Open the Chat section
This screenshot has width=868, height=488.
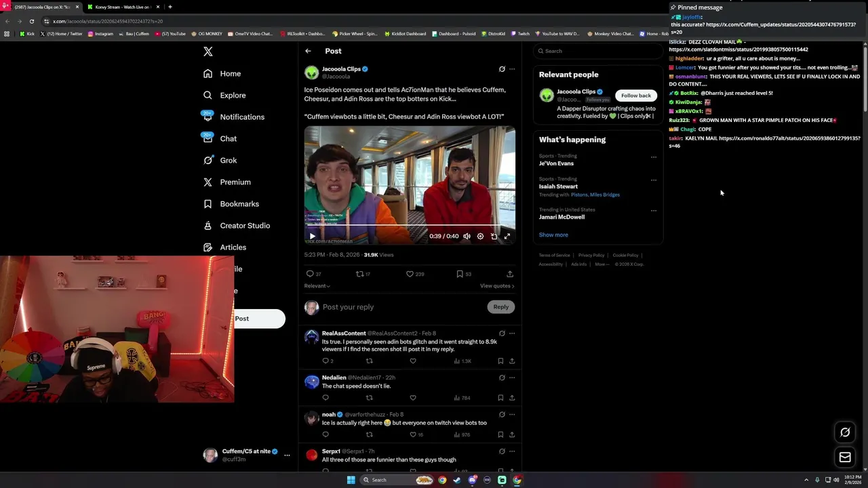220,139
